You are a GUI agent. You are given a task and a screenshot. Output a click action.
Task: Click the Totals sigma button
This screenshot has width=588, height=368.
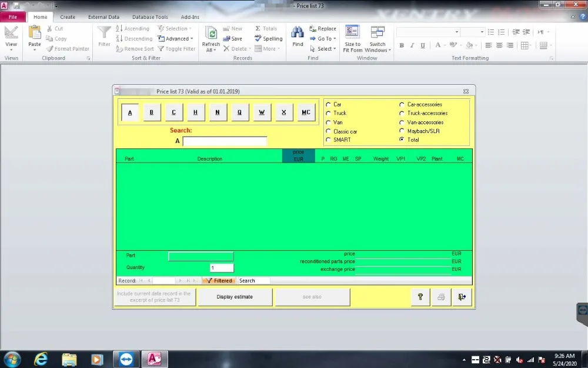point(266,28)
